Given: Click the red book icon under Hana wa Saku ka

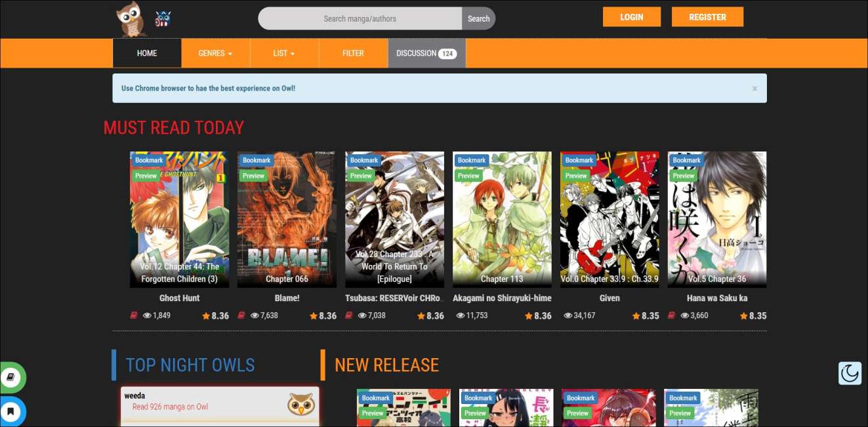Looking at the screenshot, I should 672,315.
